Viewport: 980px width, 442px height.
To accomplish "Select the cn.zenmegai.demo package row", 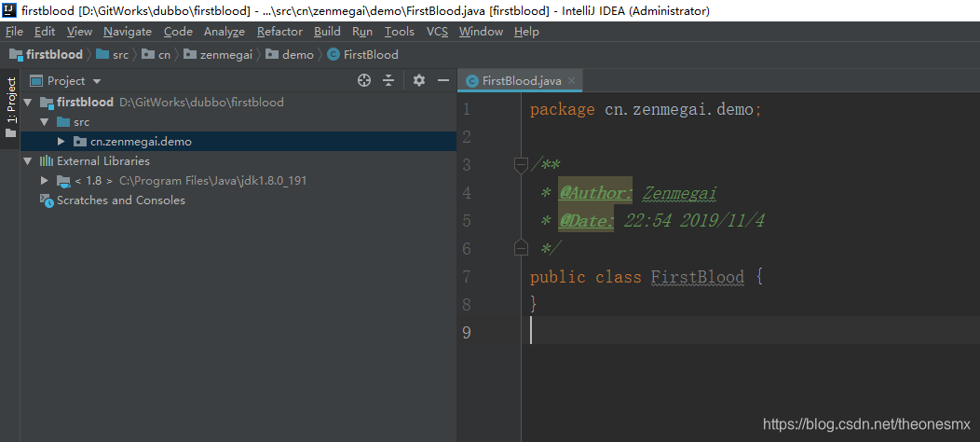I will [x=238, y=142].
